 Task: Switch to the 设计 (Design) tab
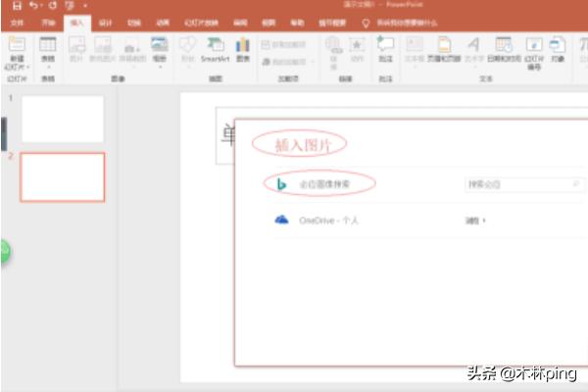106,23
